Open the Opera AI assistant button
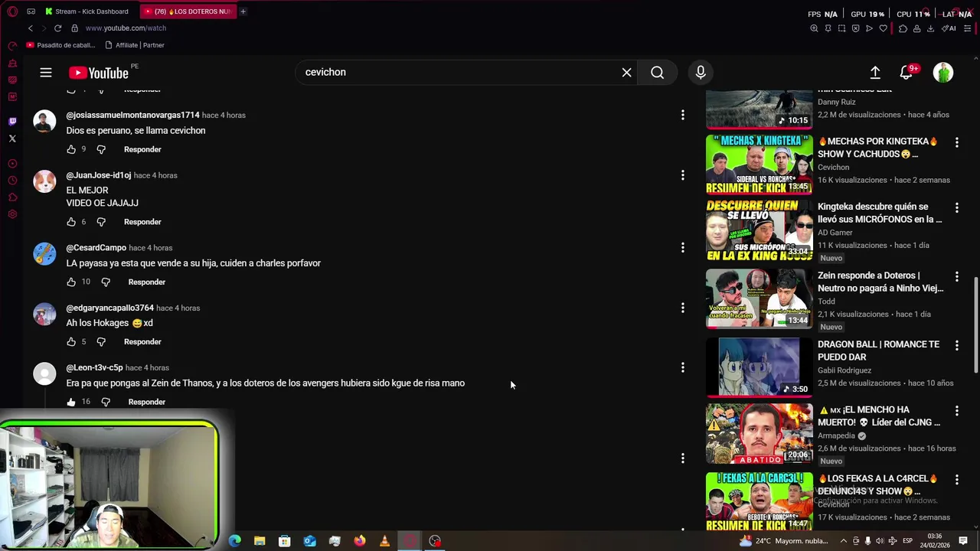This screenshot has height=551, width=980. [949, 28]
